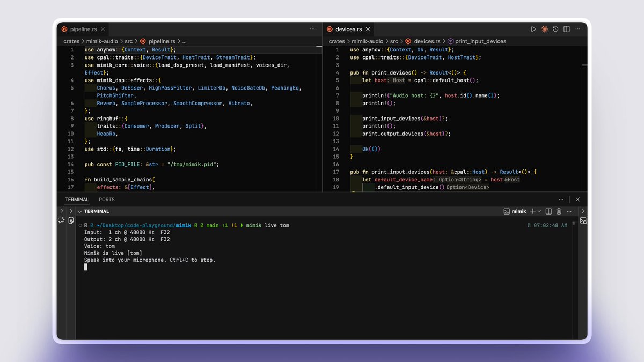This screenshot has height=362, width=644.
Task: Click 'main' git branch in terminal prompt
Action: coord(213,225)
